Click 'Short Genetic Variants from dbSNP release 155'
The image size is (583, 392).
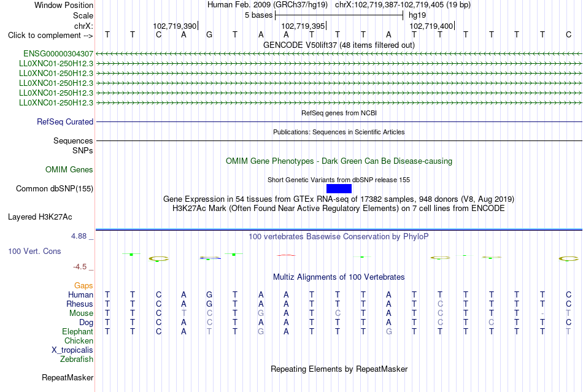[x=339, y=180]
